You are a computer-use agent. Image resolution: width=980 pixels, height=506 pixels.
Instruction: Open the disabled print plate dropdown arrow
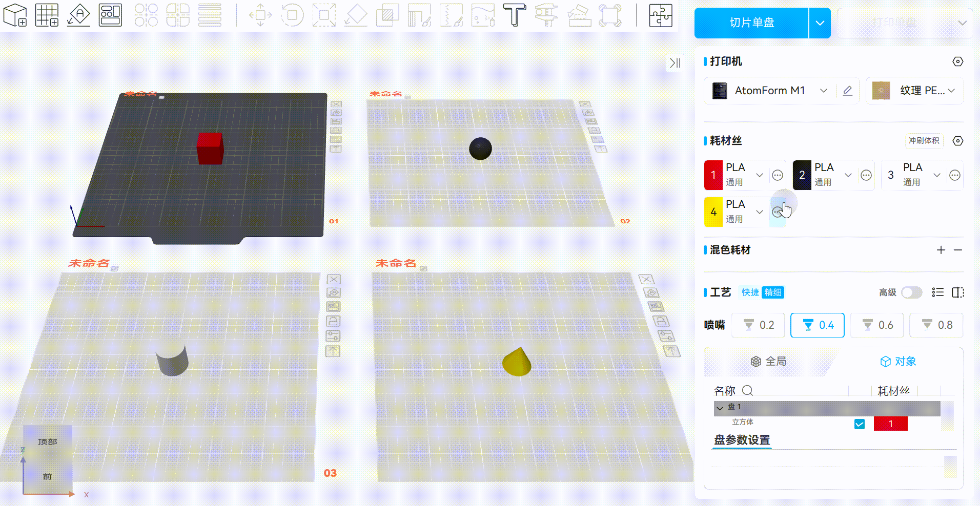(962, 23)
